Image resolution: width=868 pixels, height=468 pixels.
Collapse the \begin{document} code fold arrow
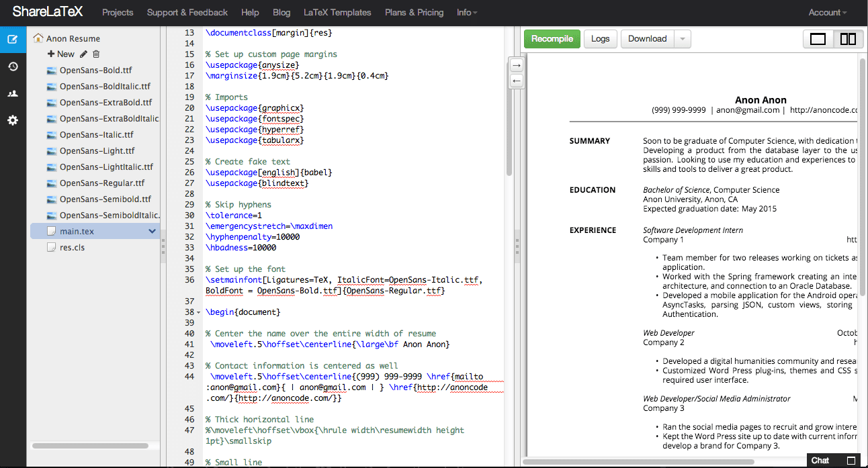coord(198,312)
